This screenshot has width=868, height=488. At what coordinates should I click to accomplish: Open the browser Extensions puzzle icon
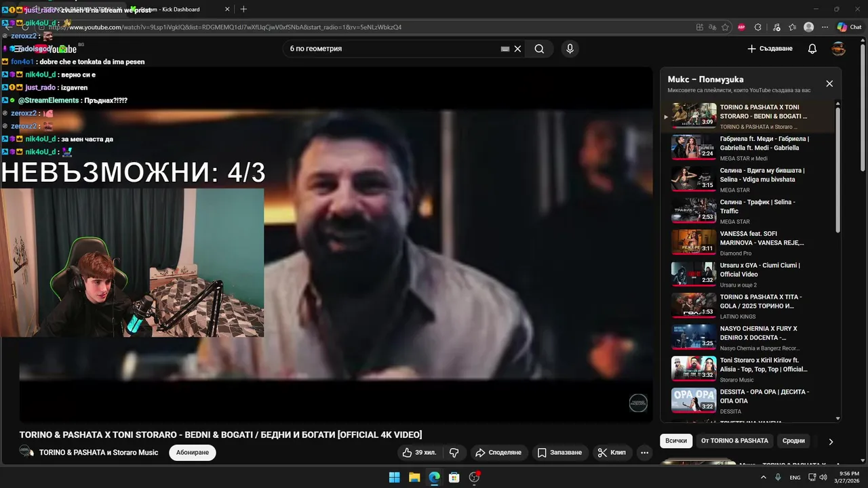coord(758,27)
